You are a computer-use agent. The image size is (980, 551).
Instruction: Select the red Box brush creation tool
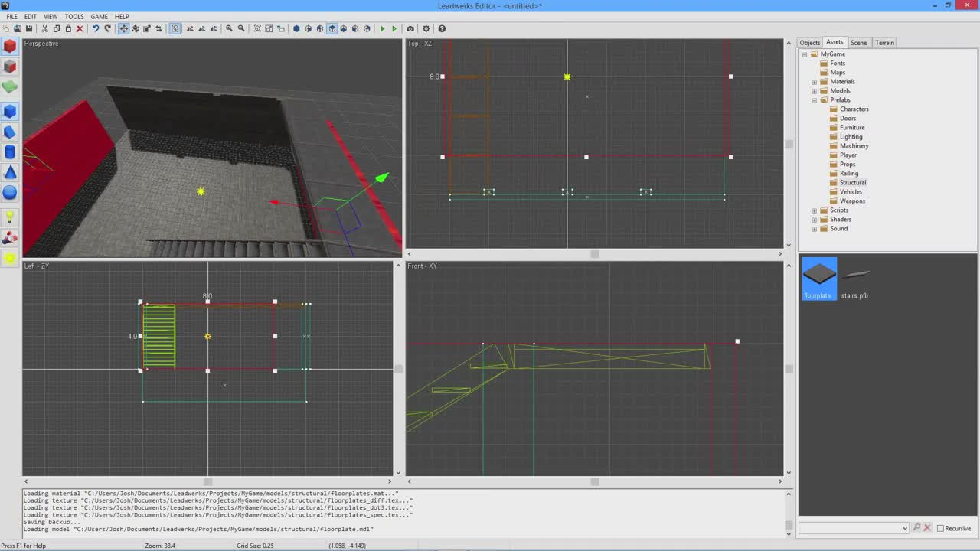click(x=9, y=47)
